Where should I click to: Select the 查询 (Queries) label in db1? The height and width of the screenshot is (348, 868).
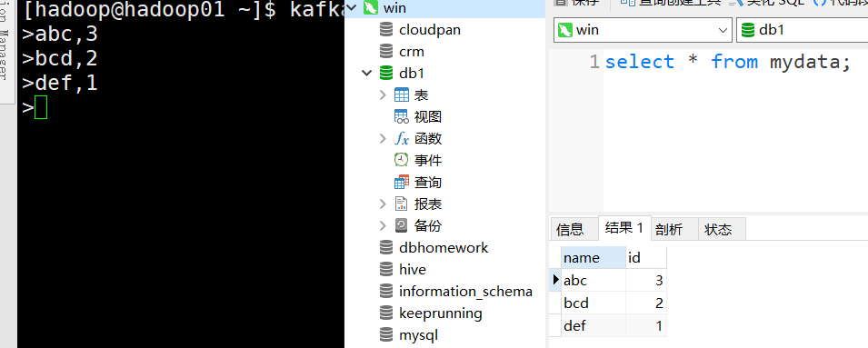pyautogui.click(x=428, y=182)
